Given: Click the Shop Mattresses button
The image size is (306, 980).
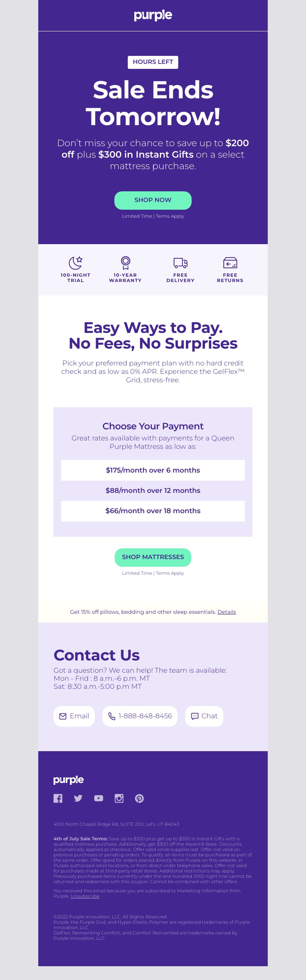Looking at the screenshot, I should [x=153, y=558].
